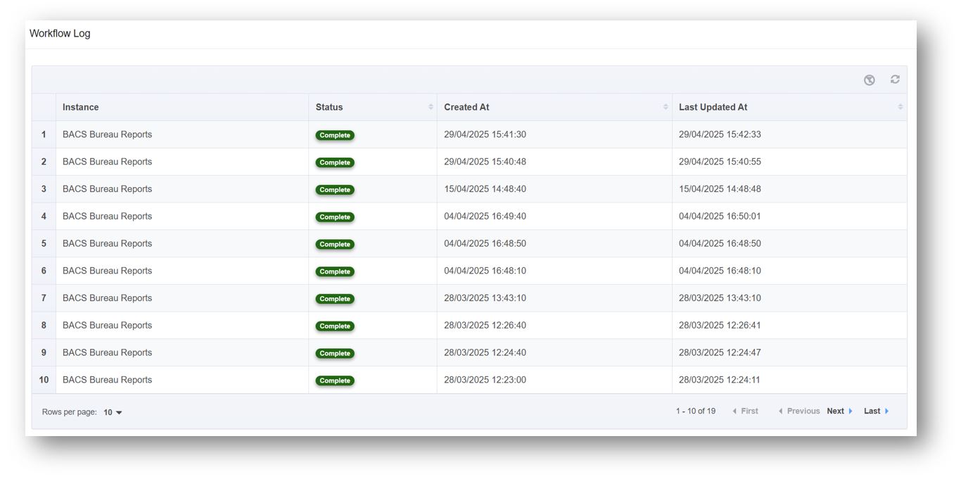Go to Last page
The width and height of the screenshot is (980, 498).
coord(877,411)
